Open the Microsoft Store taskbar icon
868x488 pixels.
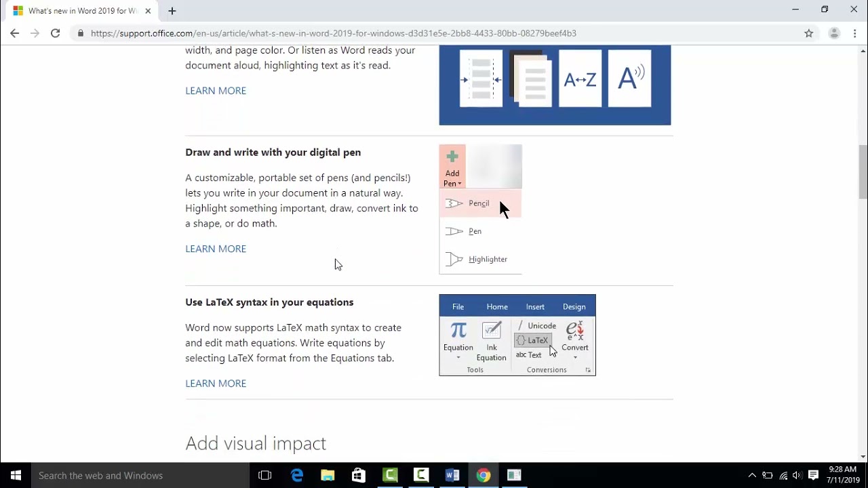[x=359, y=475]
